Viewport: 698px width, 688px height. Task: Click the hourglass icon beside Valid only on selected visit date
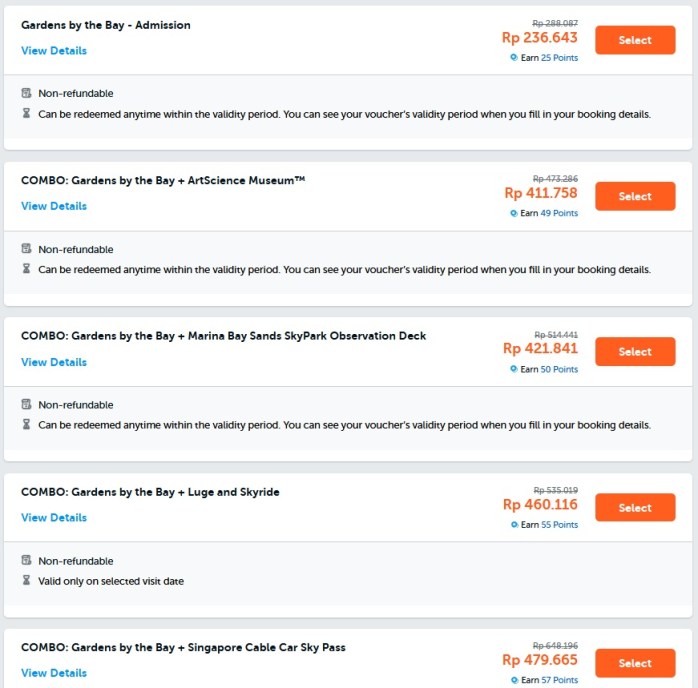tap(27, 581)
